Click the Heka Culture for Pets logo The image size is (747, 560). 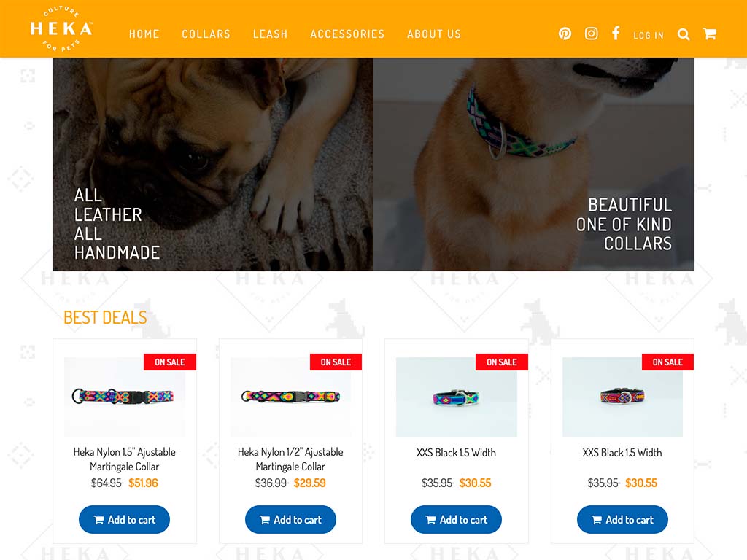61,29
